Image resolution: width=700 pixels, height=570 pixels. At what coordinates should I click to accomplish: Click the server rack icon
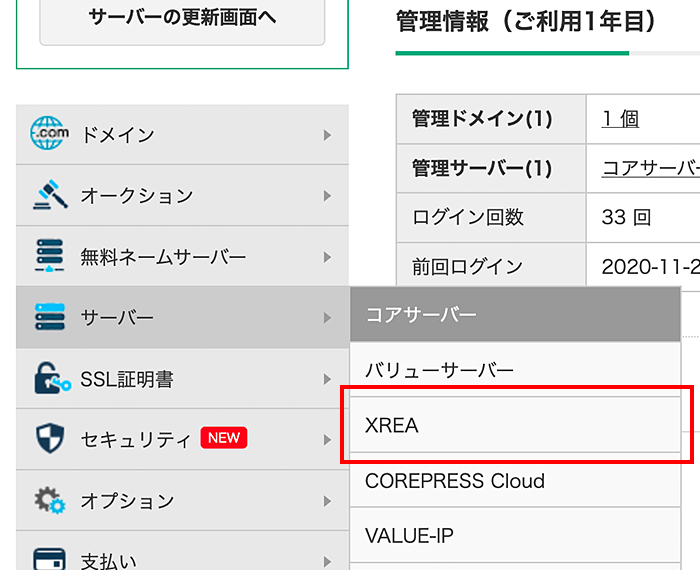click(x=50, y=318)
